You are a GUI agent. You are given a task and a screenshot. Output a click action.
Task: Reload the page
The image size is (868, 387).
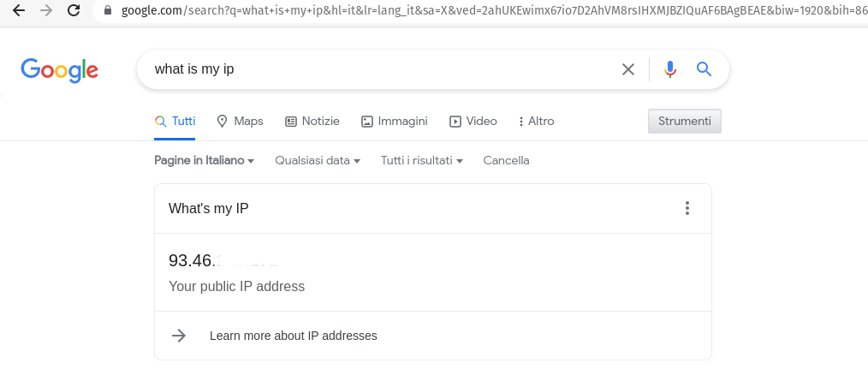click(x=74, y=10)
